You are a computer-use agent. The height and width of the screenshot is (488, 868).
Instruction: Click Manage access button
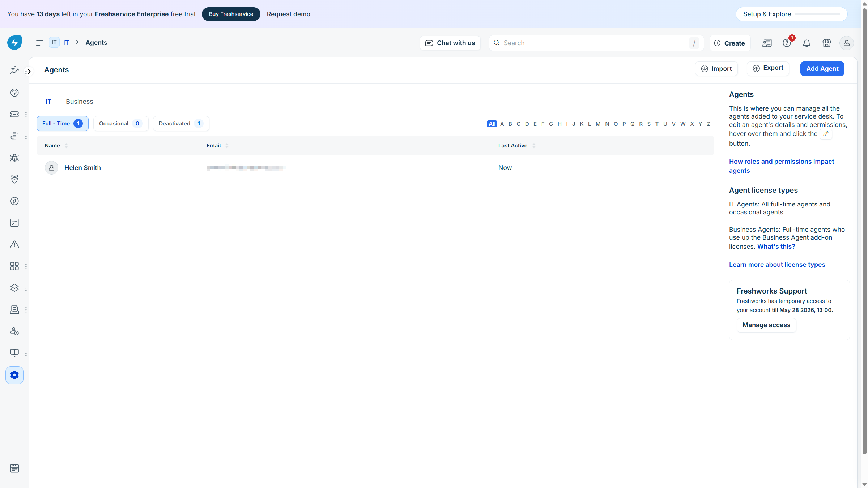[x=766, y=325]
